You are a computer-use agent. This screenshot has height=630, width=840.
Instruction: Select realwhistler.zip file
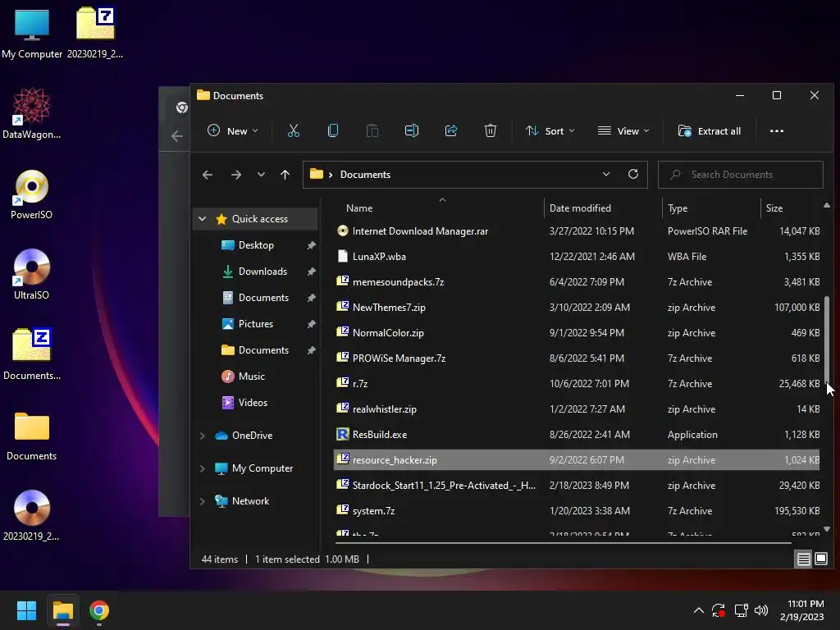577,409
